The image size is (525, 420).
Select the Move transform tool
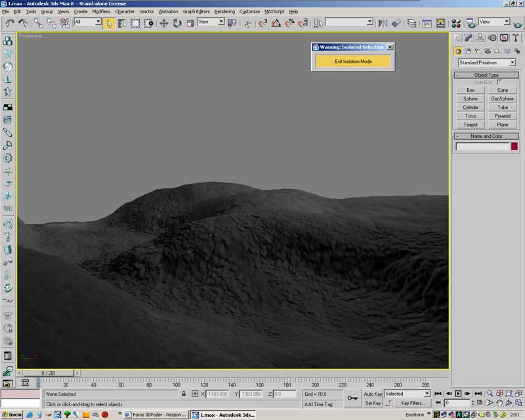point(164,23)
